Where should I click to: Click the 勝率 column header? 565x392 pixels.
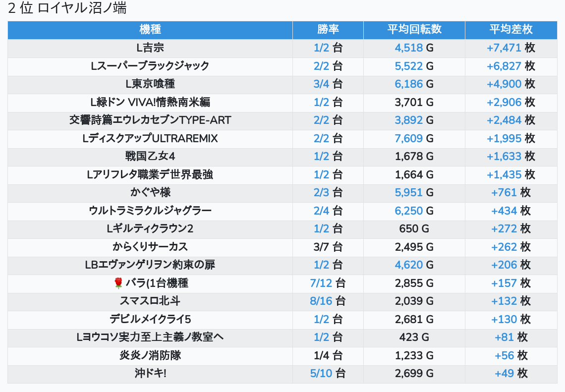click(328, 29)
